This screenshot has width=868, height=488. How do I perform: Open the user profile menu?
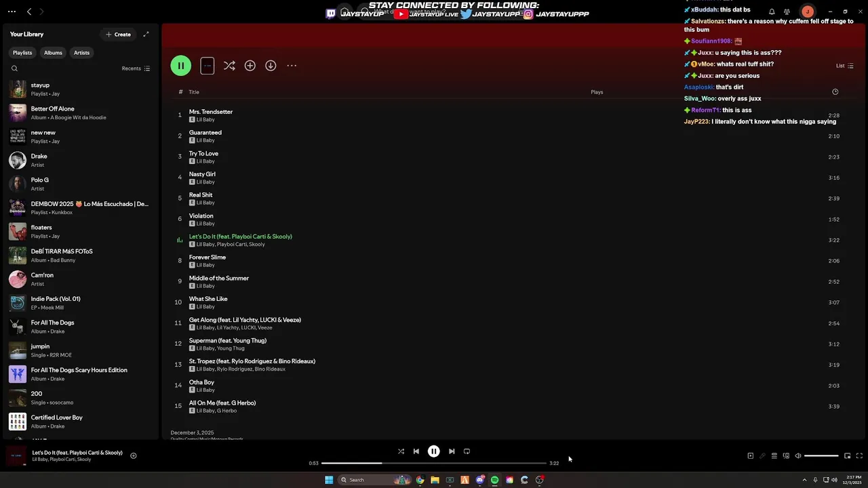click(x=807, y=12)
